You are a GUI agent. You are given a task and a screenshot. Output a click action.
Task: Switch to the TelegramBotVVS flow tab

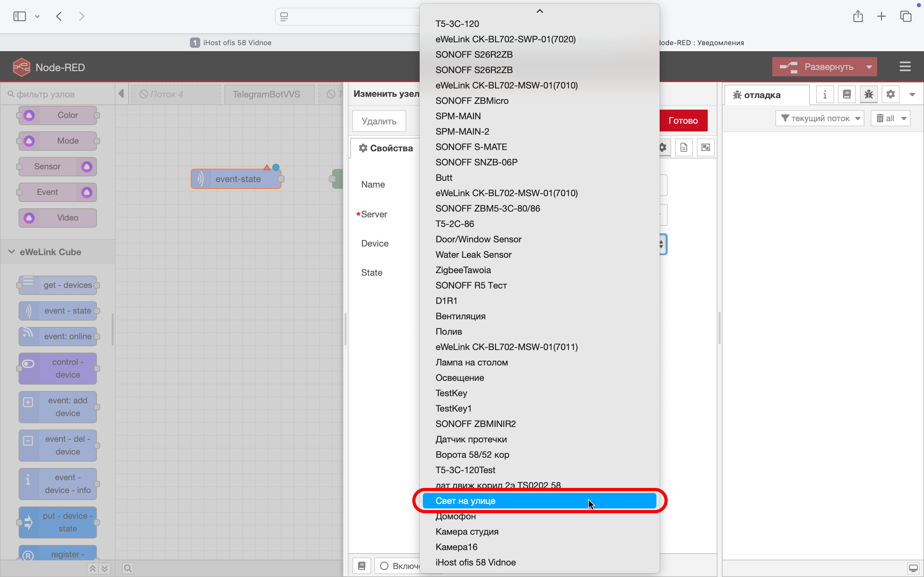266,94
